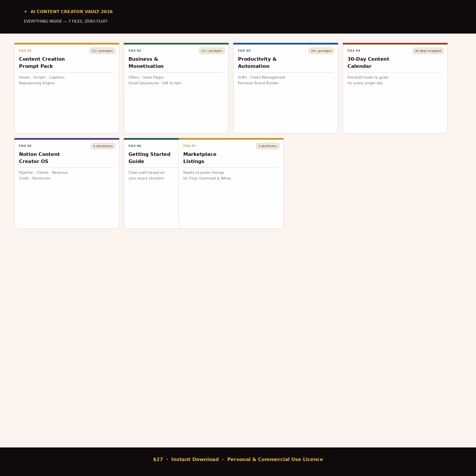Open the Content Creation Prompt Pack title

42,63
